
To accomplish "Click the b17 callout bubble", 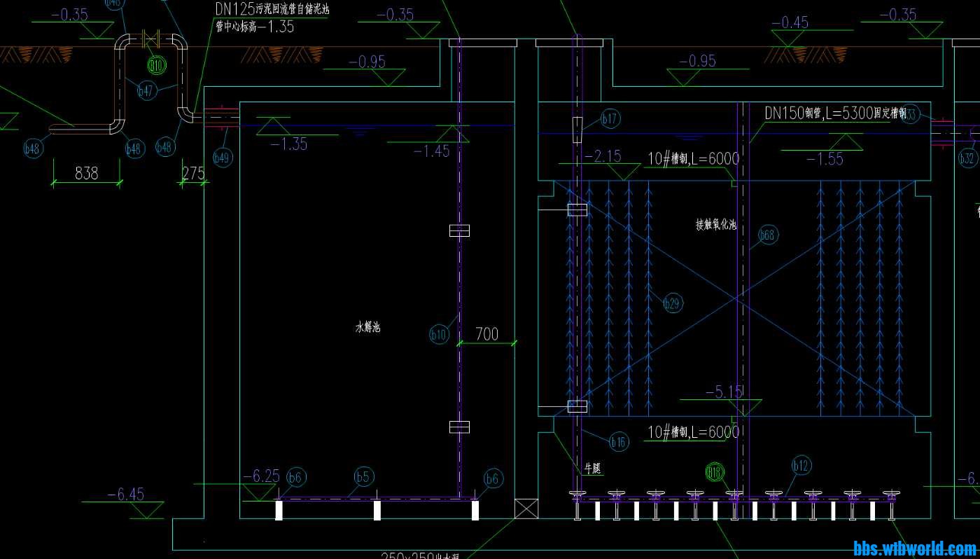I will coord(610,119).
